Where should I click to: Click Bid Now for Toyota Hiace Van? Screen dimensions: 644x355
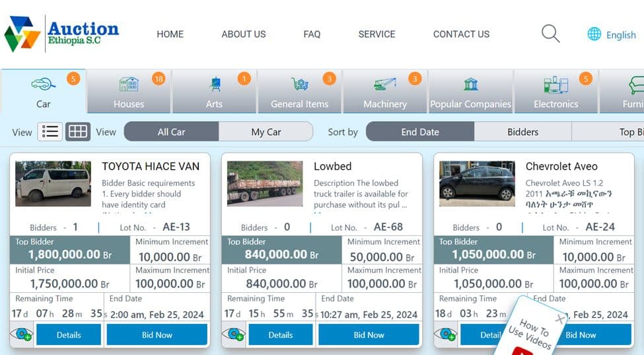tap(157, 335)
